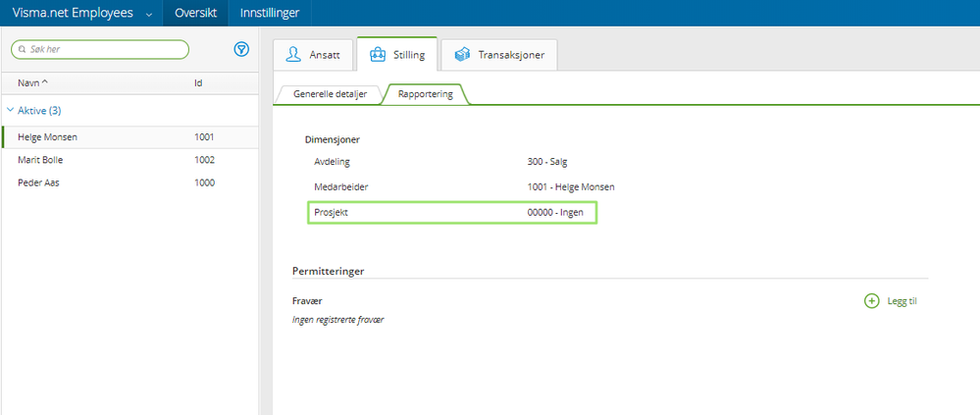
Task: Open the Oversikt menu
Action: 195,13
